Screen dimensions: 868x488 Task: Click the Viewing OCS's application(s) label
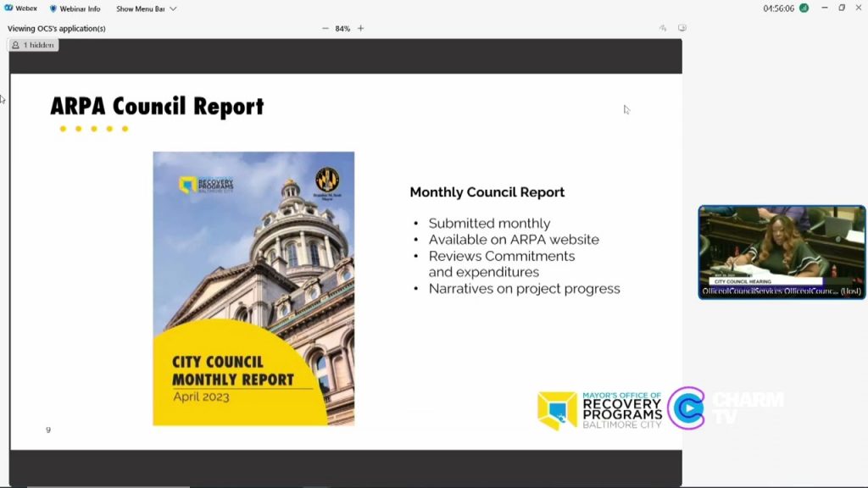(x=57, y=28)
